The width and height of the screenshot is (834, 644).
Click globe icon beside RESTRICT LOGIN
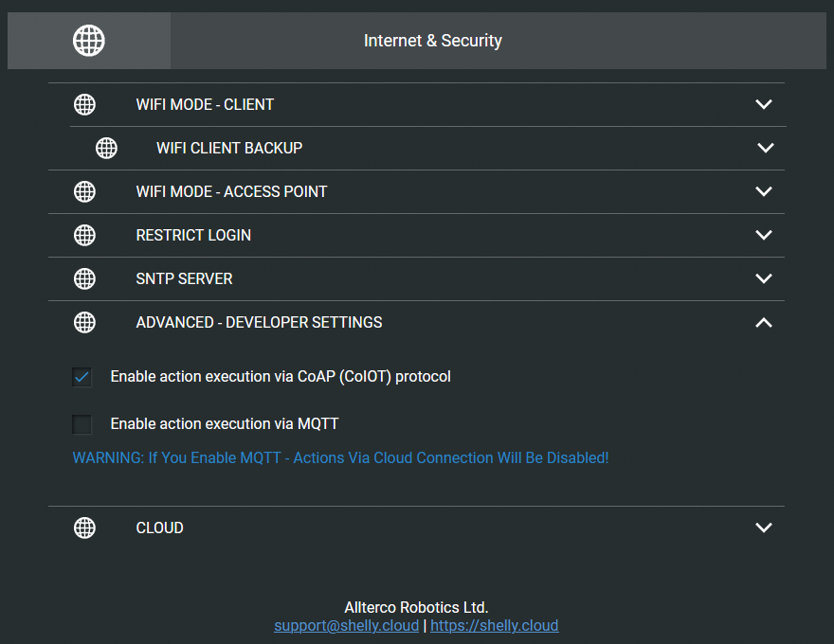coord(84,235)
